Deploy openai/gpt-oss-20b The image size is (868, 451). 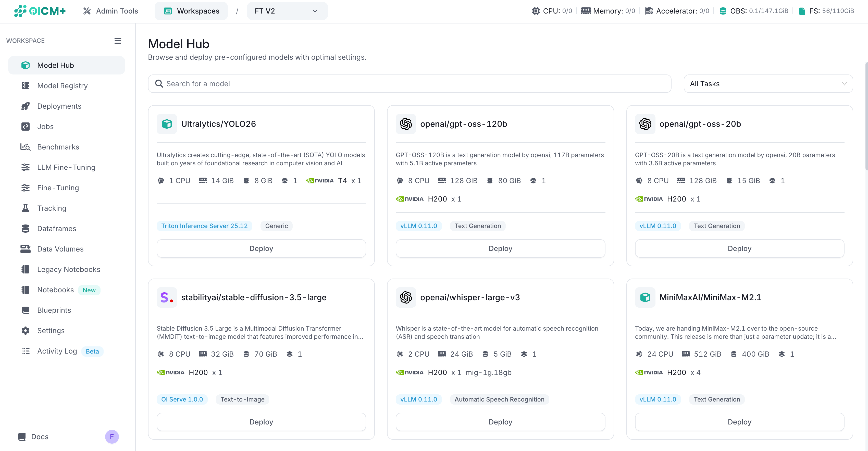[739, 248]
